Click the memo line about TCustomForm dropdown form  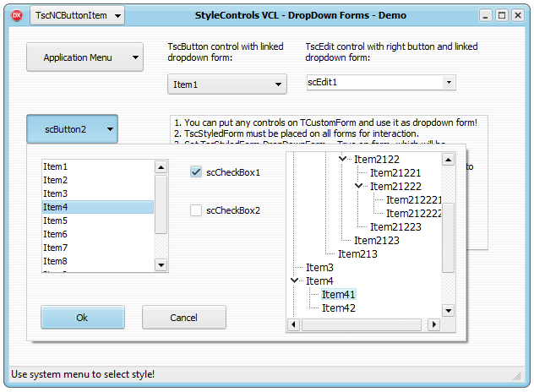(326, 122)
